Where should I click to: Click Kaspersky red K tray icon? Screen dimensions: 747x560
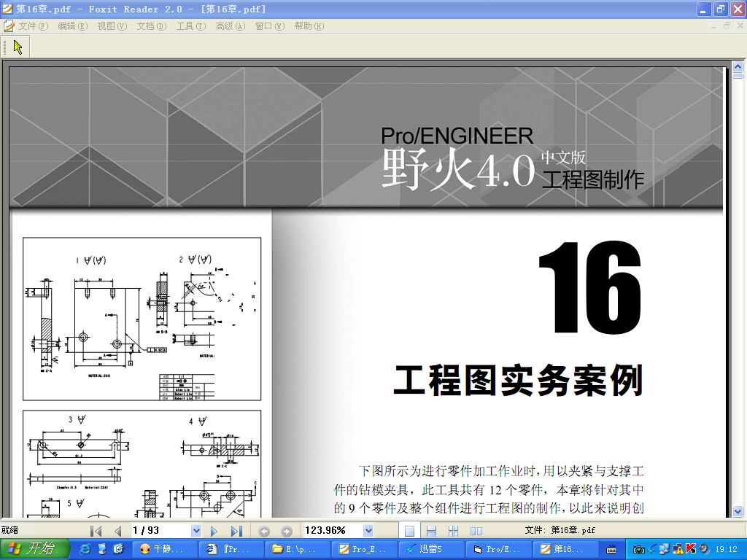click(690, 549)
